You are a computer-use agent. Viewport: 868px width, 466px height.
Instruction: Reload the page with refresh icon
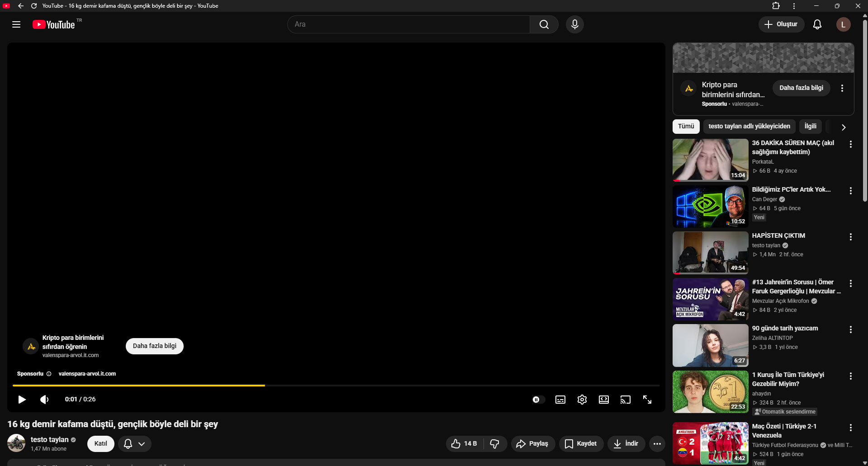coord(34,6)
